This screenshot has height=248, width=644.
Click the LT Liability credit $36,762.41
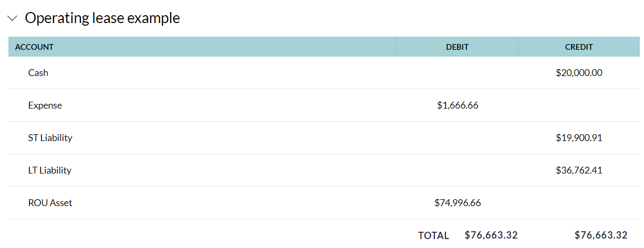[x=579, y=170]
